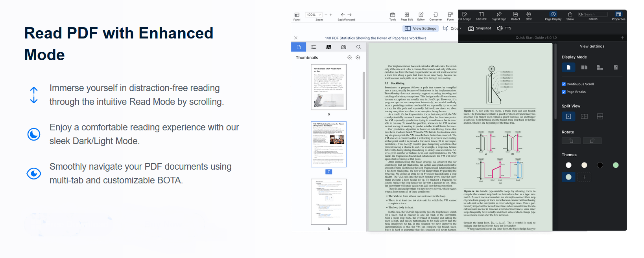Uncheck the Continuous Scroll checkbox

coord(564,84)
